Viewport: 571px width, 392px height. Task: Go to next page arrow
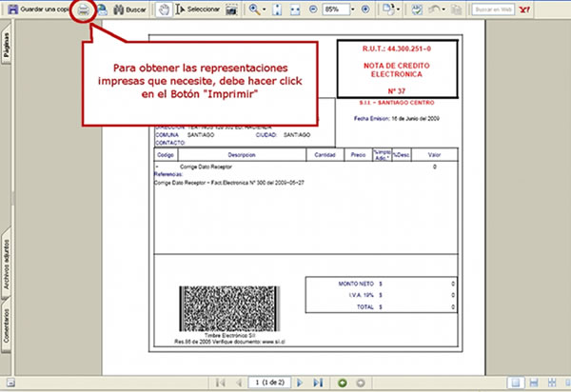300,382
